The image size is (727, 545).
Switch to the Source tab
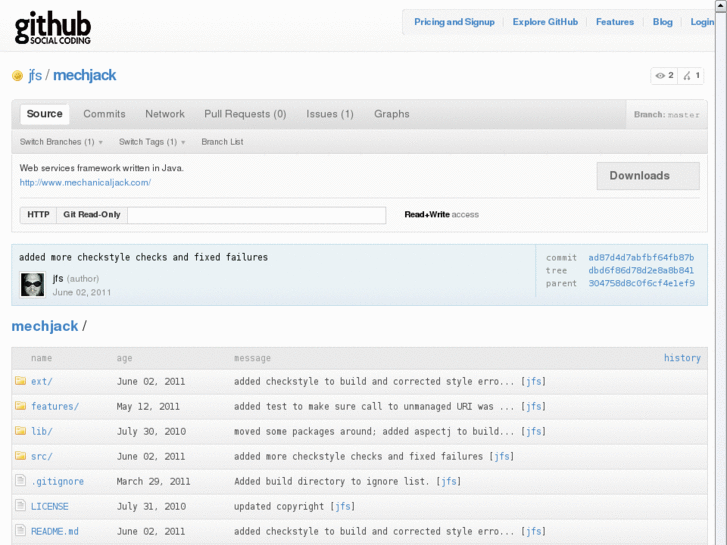click(x=45, y=114)
